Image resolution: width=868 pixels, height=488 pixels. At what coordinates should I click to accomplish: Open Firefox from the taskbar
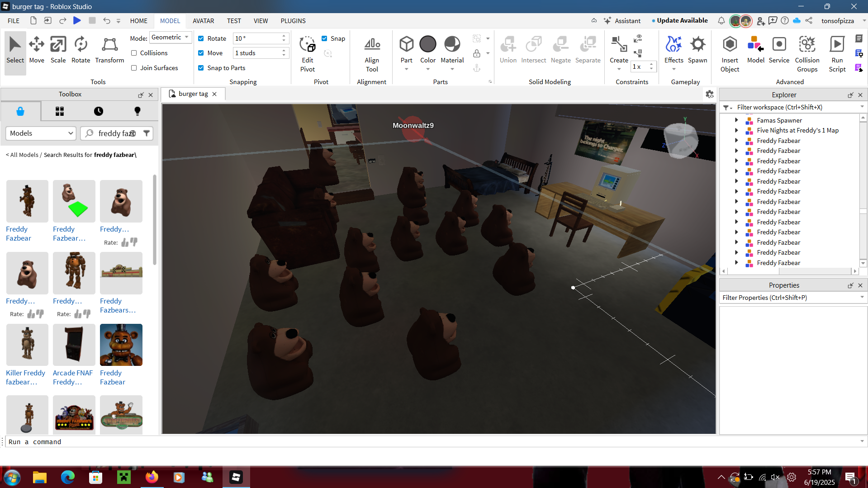click(x=152, y=477)
